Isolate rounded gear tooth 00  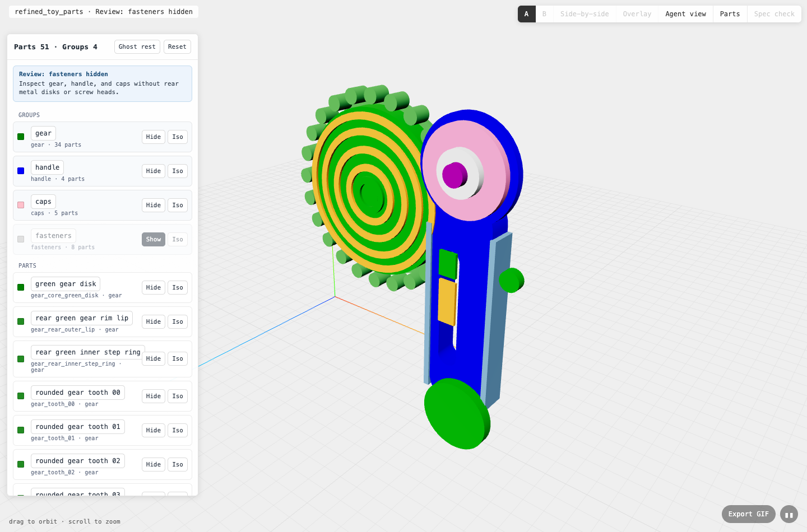pyautogui.click(x=178, y=396)
